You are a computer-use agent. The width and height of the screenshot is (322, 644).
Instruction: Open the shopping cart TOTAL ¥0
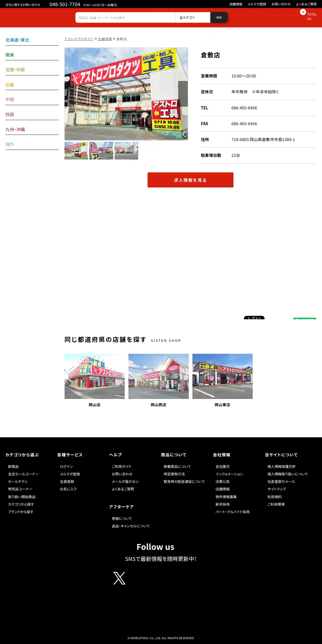(309, 15)
